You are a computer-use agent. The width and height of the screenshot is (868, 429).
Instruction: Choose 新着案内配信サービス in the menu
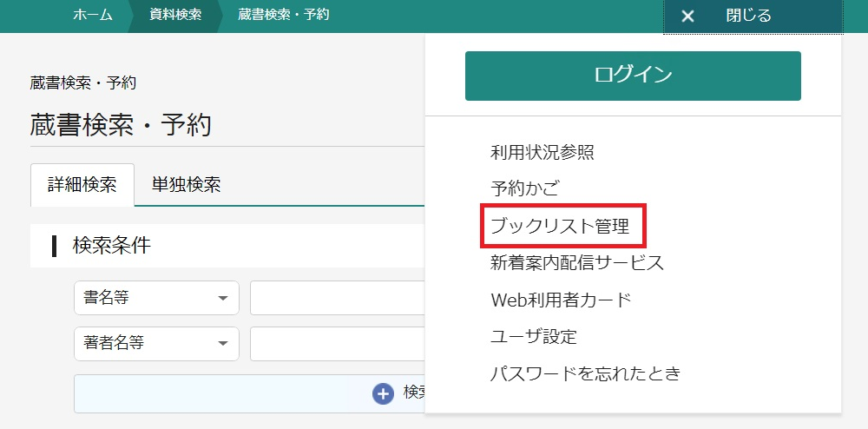576,262
